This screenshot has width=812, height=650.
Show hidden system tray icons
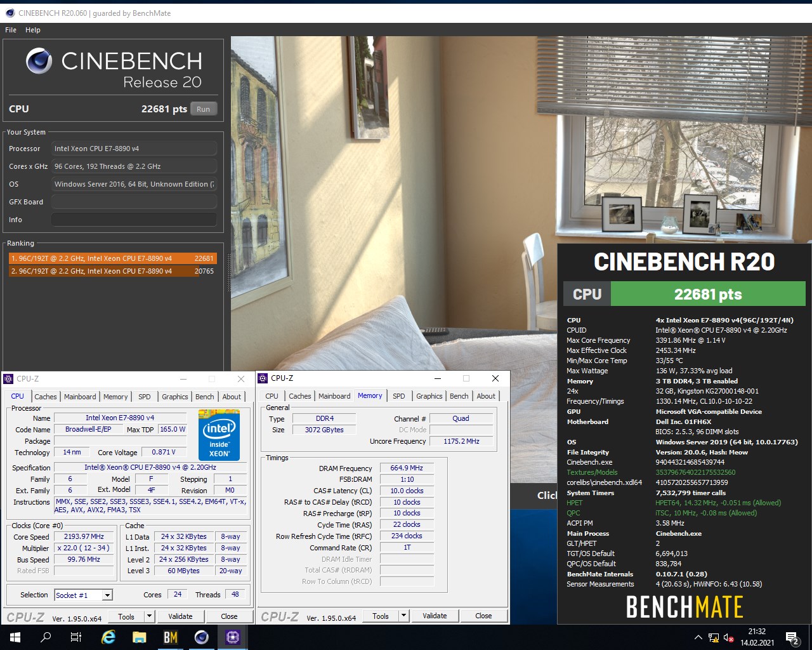[x=698, y=637]
